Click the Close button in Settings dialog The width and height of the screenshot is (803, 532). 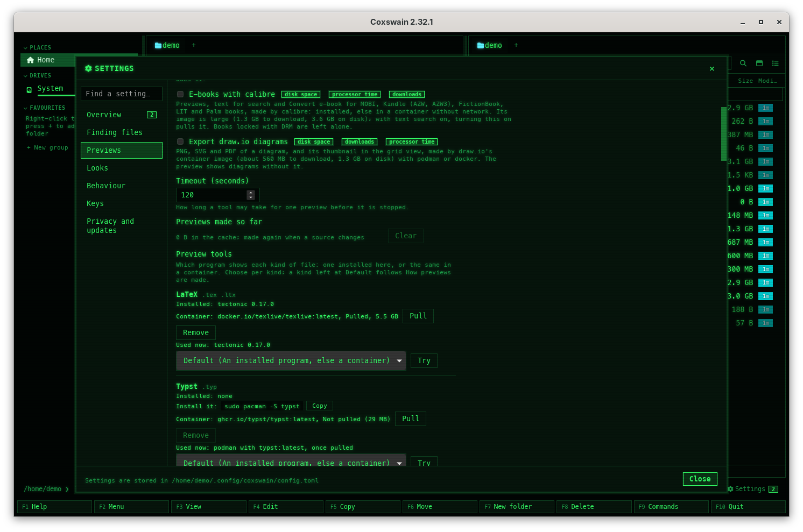coord(700,479)
